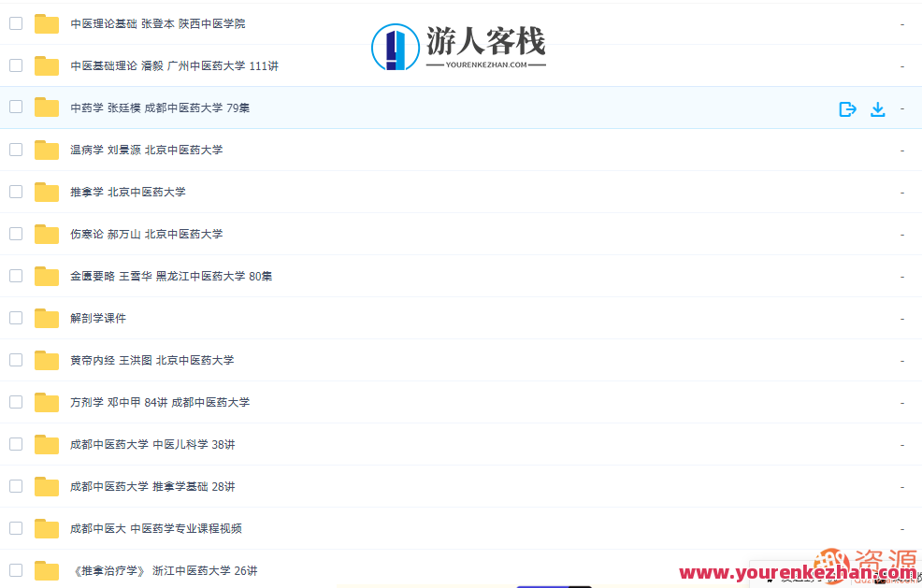Click the download icon on the 中药学 row

click(x=877, y=108)
